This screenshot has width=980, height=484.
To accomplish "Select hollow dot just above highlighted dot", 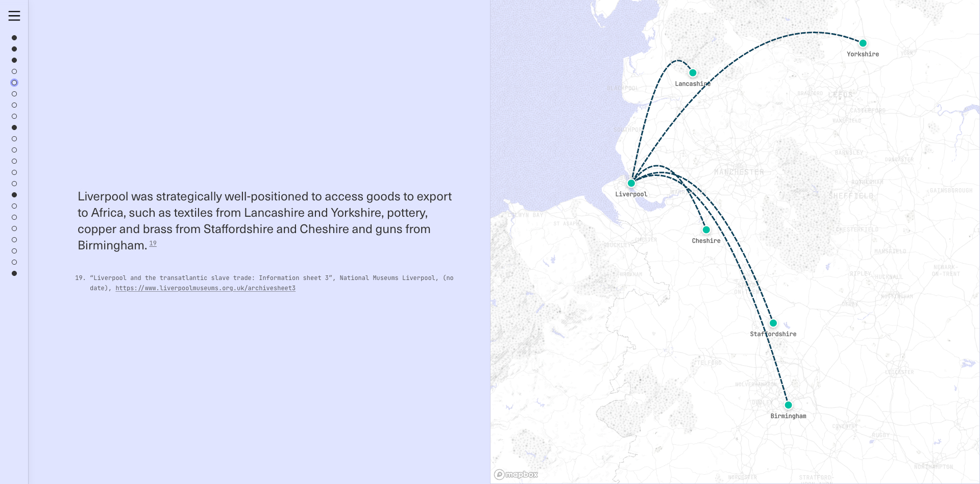I will 14,71.
